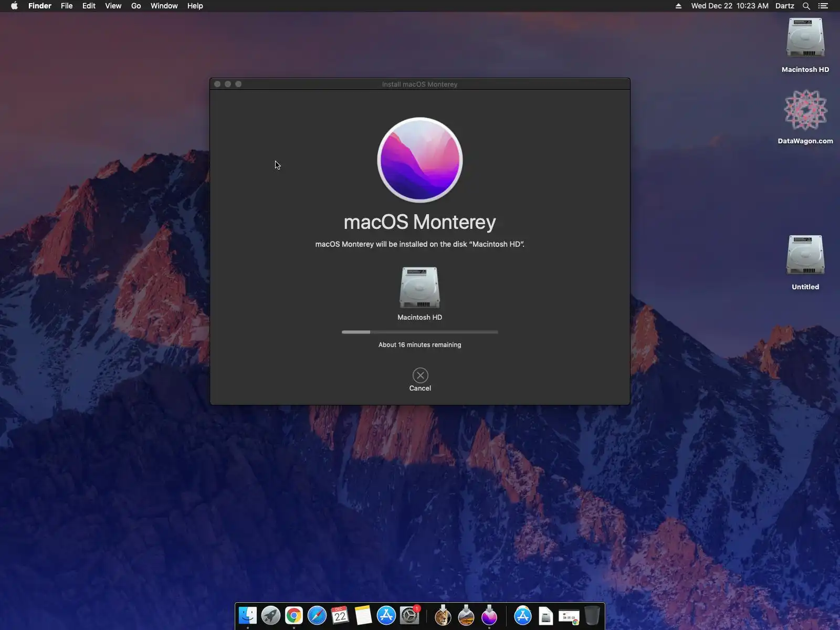Open the Help menu
This screenshot has height=630, width=840.
[x=195, y=6]
